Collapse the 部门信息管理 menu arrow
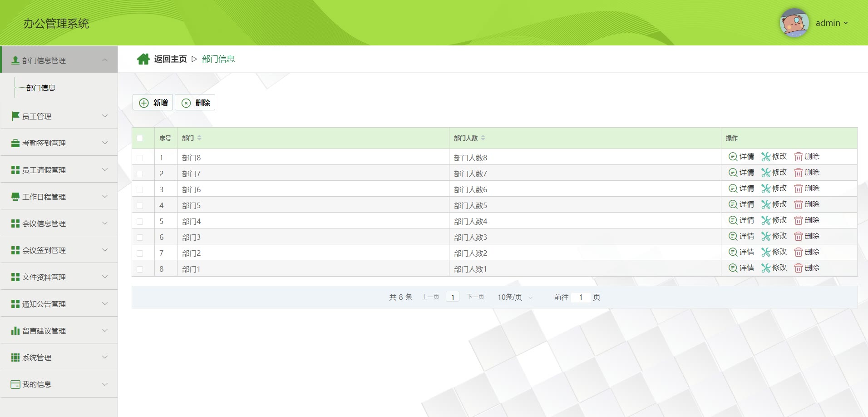 click(105, 60)
